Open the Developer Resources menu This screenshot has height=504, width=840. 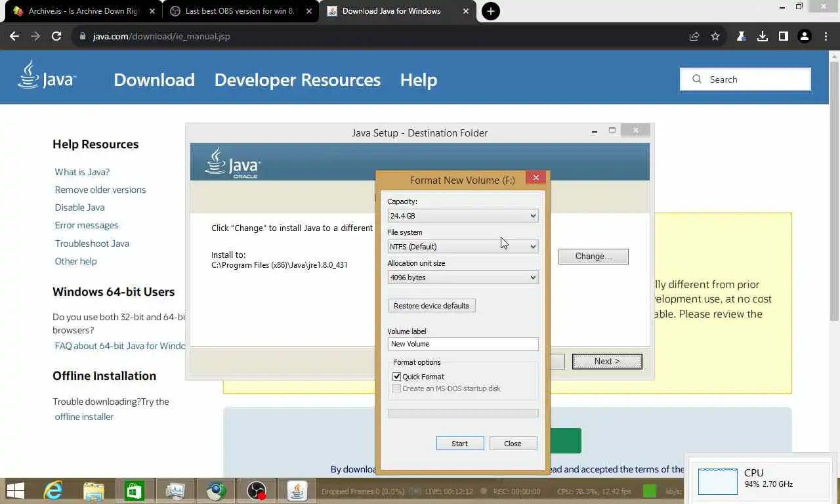(x=297, y=80)
